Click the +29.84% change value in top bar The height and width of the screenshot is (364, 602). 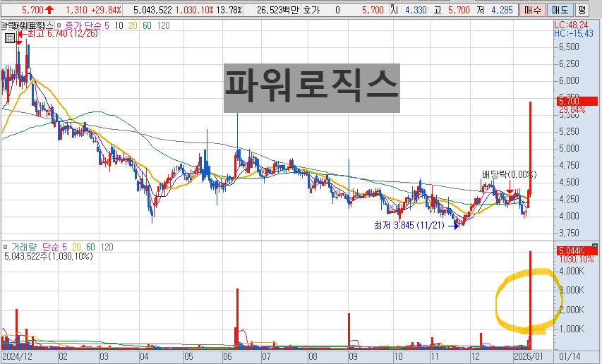(x=105, y=10)
